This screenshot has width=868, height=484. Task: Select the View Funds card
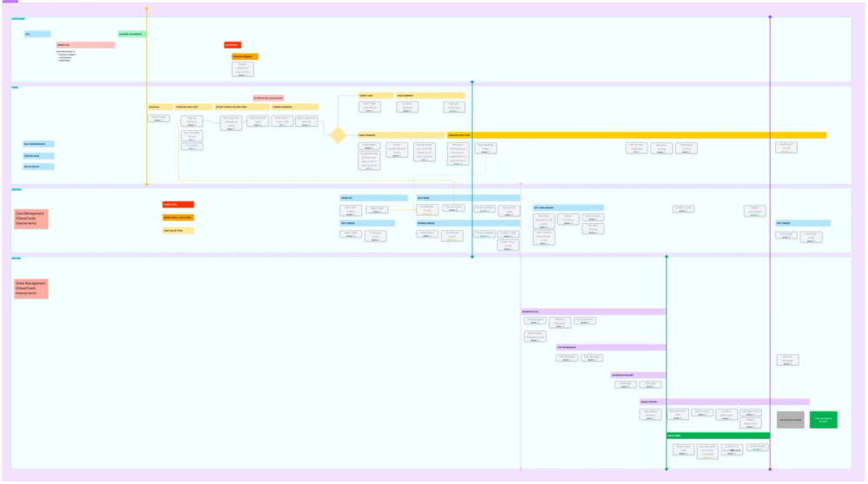click(x=158, y=118)
